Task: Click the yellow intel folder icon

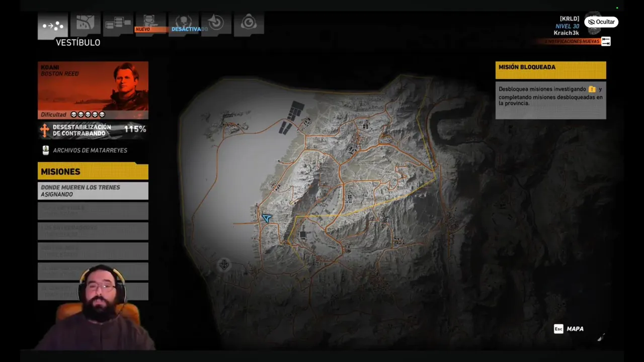Action: pyautogui.click(x=592, y=89)
